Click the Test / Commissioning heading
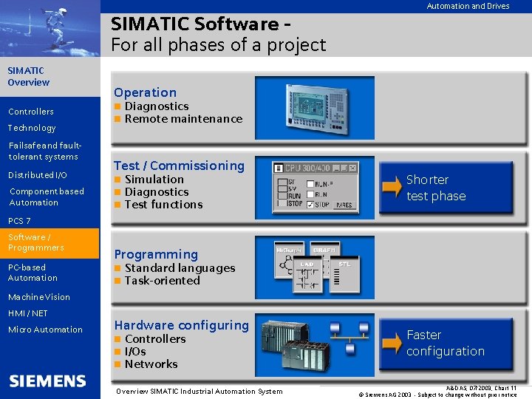Image resolution: width=532 pixels, height=399 pixels. (179, 166)
